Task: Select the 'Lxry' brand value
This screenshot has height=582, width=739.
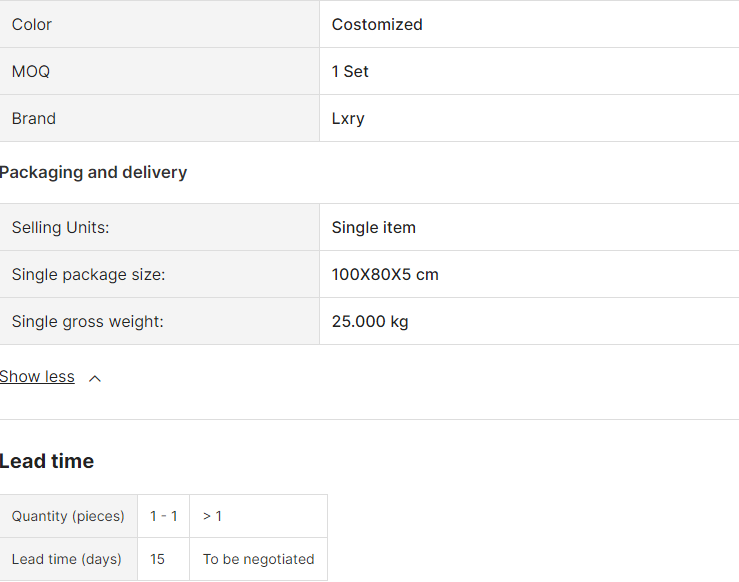Action: tap(348, 118)
